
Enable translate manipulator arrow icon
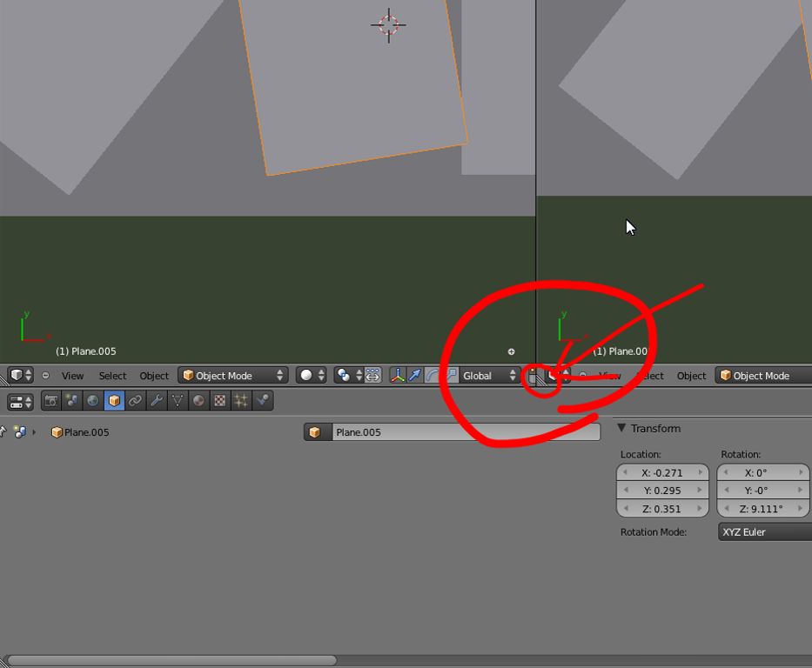click(415, 375)
